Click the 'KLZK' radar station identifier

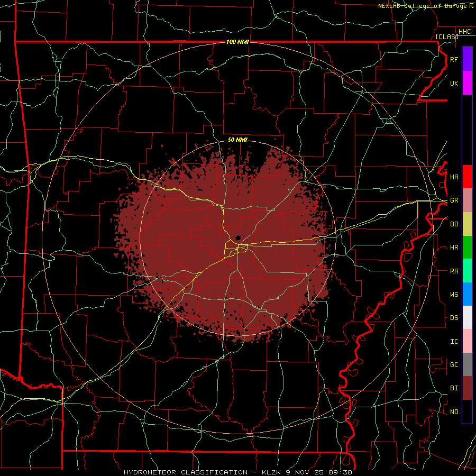(x=272, y=472)
